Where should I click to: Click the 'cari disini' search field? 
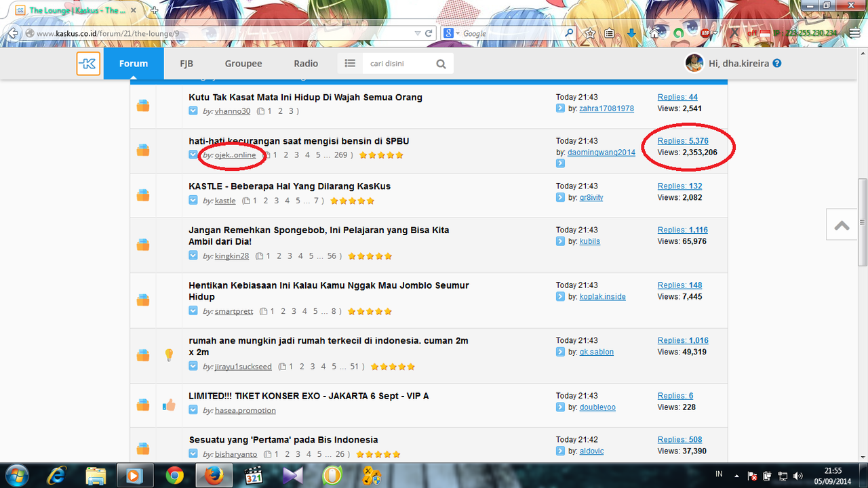[397, 64]
